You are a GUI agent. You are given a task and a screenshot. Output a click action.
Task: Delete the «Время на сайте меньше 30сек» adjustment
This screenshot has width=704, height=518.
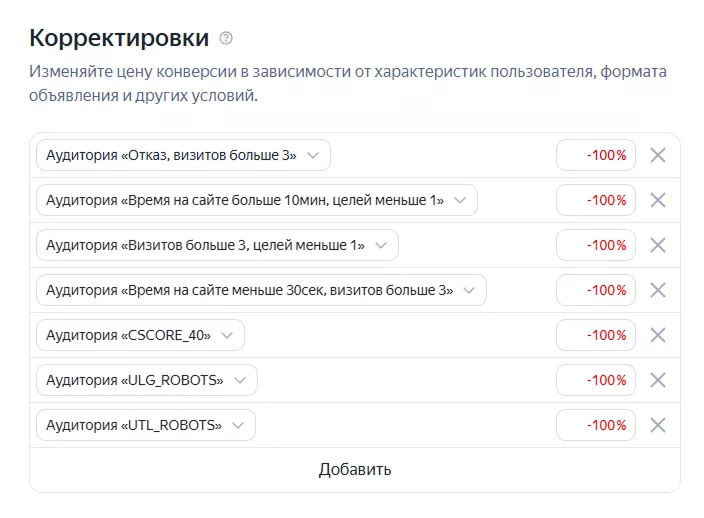point(658,290)
